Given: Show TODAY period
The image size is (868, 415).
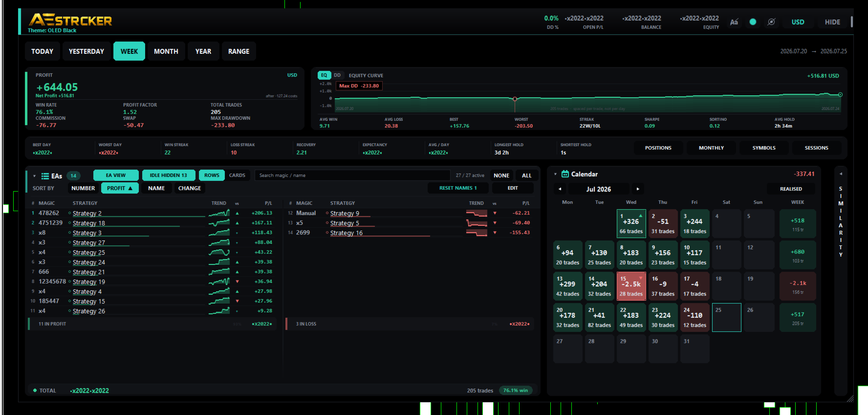Looking at the screenshot, I should pos(43,51).
